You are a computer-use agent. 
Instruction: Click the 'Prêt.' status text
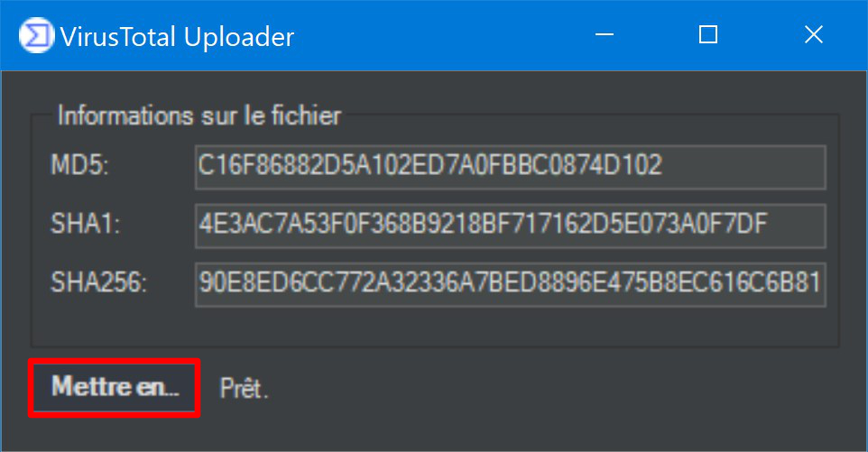coord(245,388)
